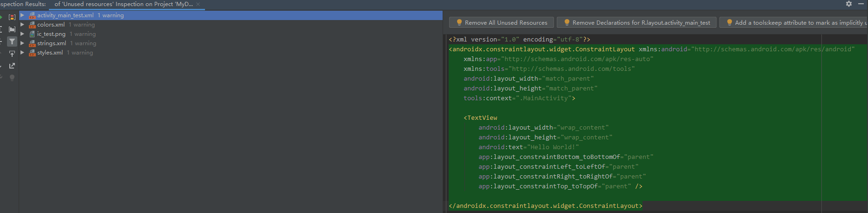
Task: Select the ic_test.png row
Action: point(231,34)
